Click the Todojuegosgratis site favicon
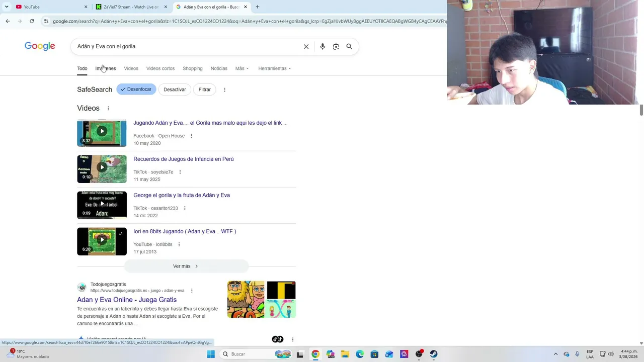 click(82, 287)
